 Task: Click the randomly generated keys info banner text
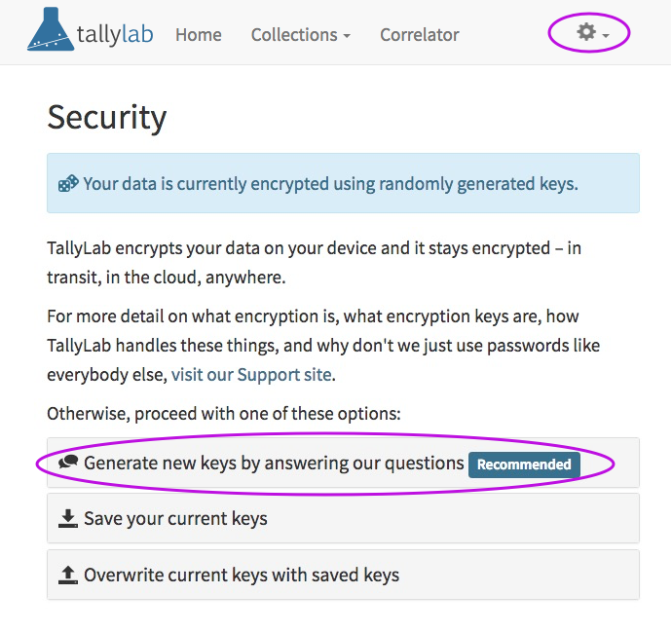pyautogui.click(x=330, y=184)
